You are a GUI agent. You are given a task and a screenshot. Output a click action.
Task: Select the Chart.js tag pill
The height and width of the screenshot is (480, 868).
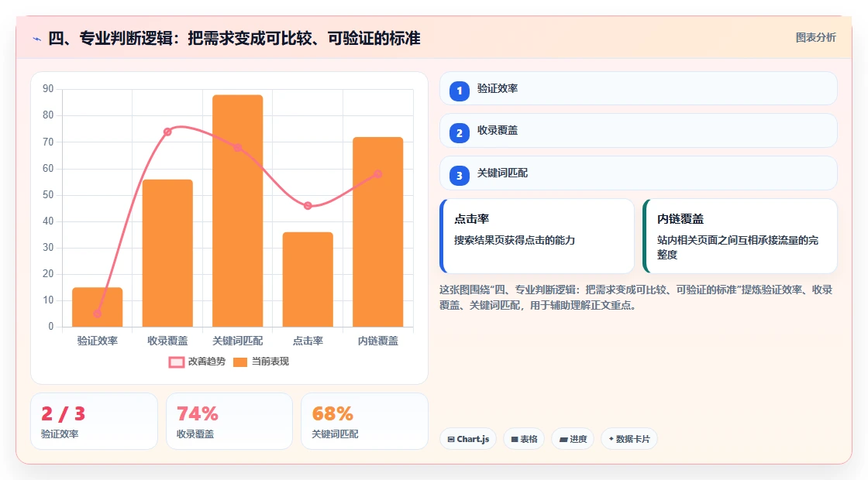point(468,439)
